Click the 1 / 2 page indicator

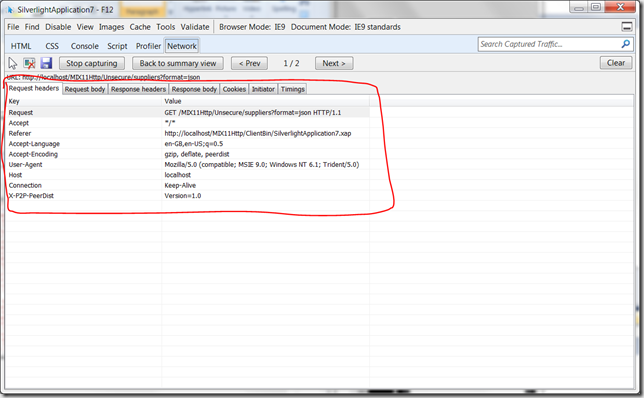pyautogui.click(x=291, y=63)
